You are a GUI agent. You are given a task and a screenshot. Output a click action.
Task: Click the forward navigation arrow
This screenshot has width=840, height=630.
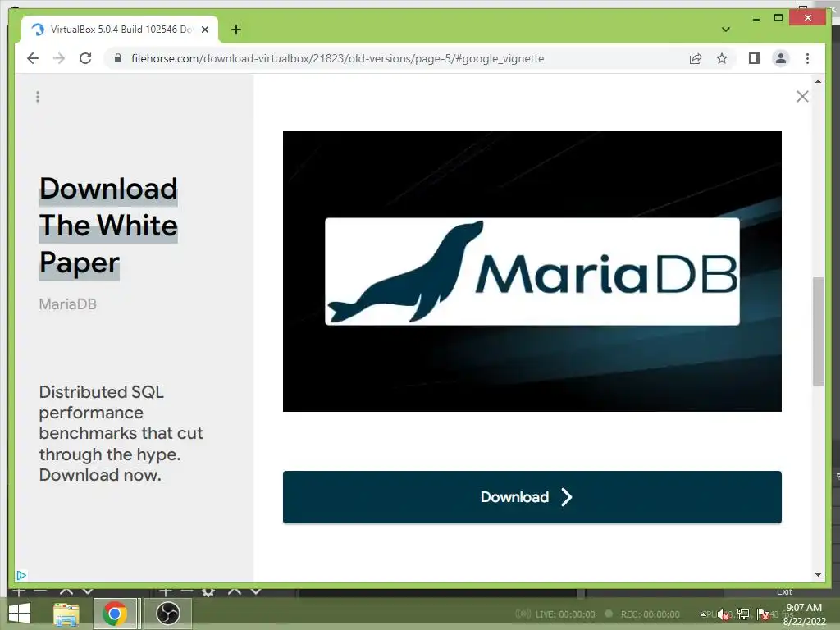click(59, 58)
